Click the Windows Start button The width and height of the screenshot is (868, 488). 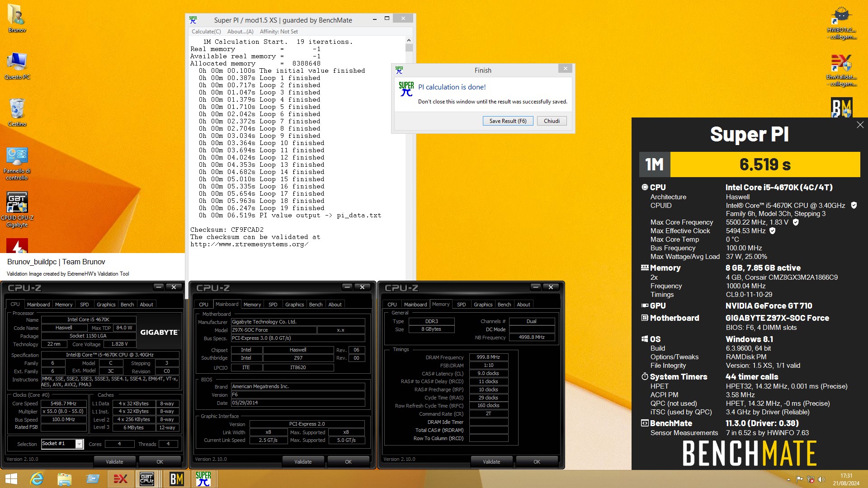pyautogui.click(x=11, y=479)
